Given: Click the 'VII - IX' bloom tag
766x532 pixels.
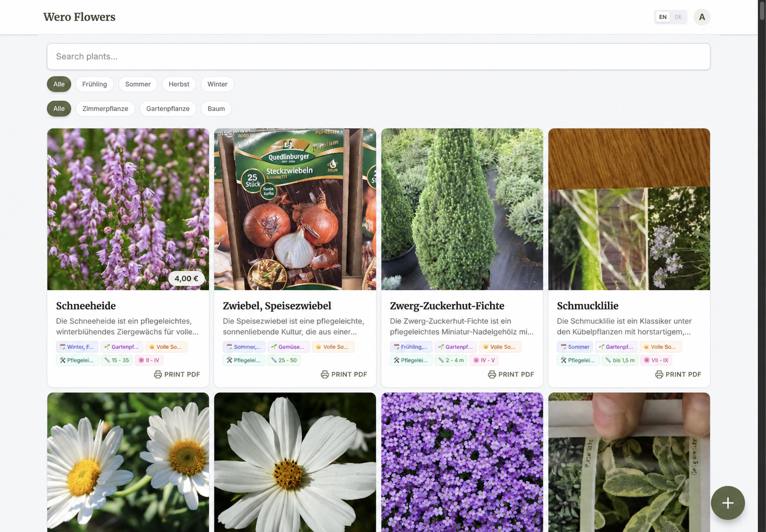Looking at the screenshot, I should coord(656,360).
